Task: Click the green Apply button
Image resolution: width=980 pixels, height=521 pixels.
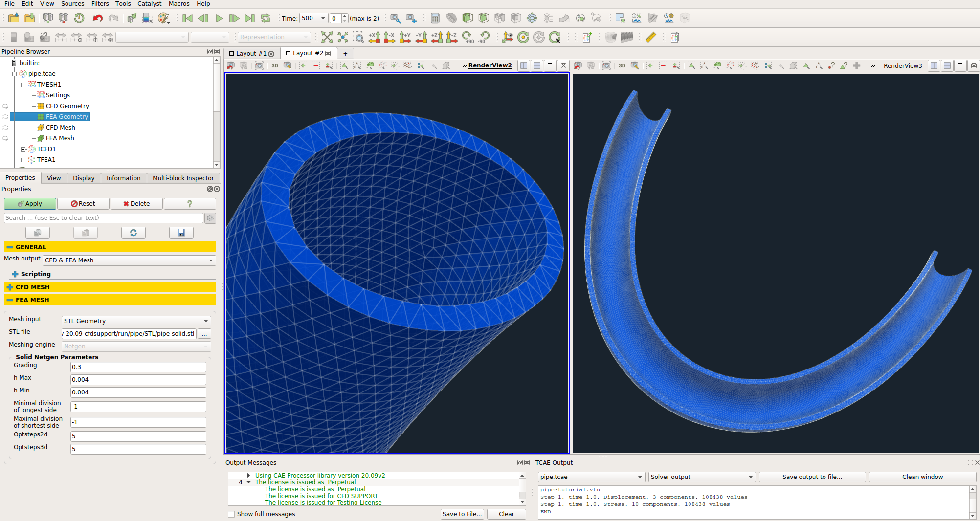Action: [x=30, y=204]
